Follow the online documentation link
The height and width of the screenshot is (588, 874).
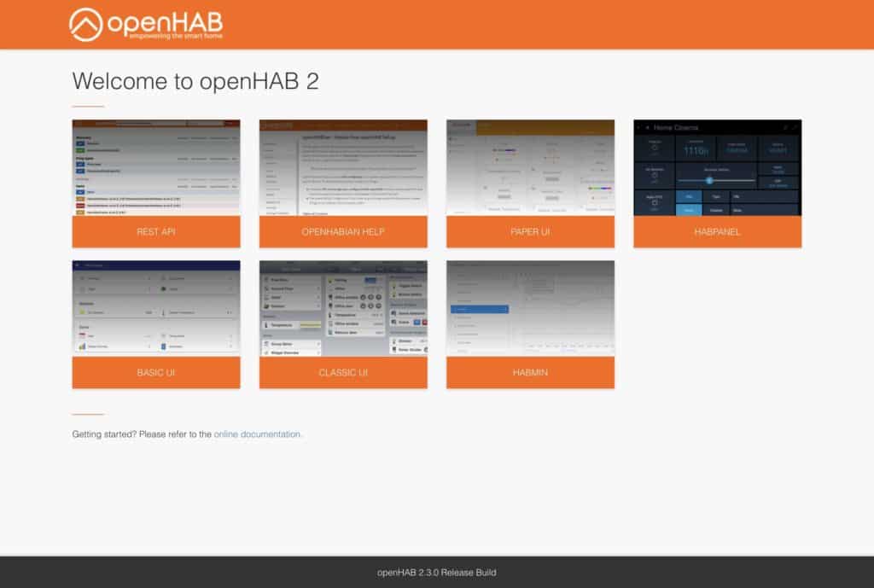(x=258, y=434)
